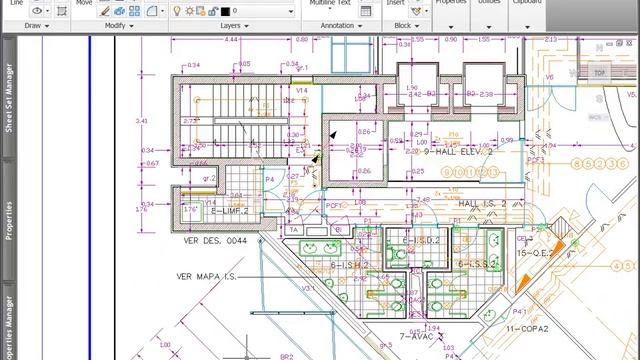Expand the Layers panel
The width and height of the screenshot is (640, 360).
234,26
